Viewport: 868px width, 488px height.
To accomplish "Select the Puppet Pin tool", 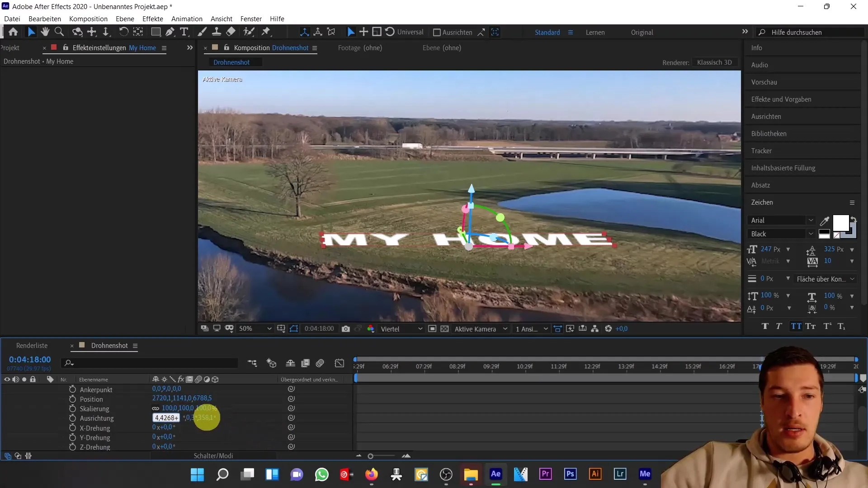I will pyautogui.click(x=266, y=32).
